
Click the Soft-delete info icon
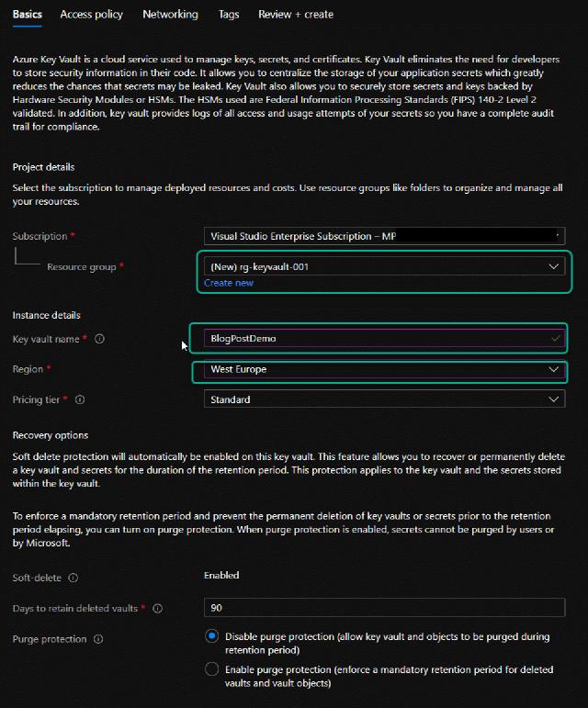(73, 579)
